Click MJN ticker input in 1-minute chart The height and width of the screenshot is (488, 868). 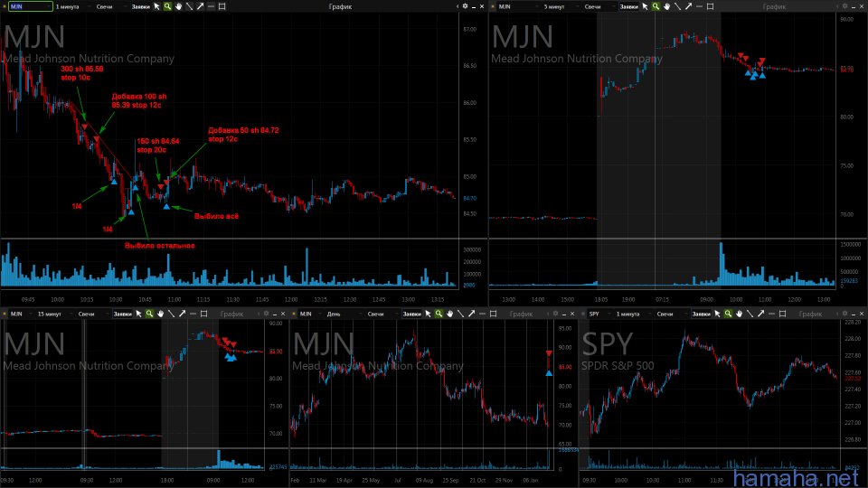[31, 6]
